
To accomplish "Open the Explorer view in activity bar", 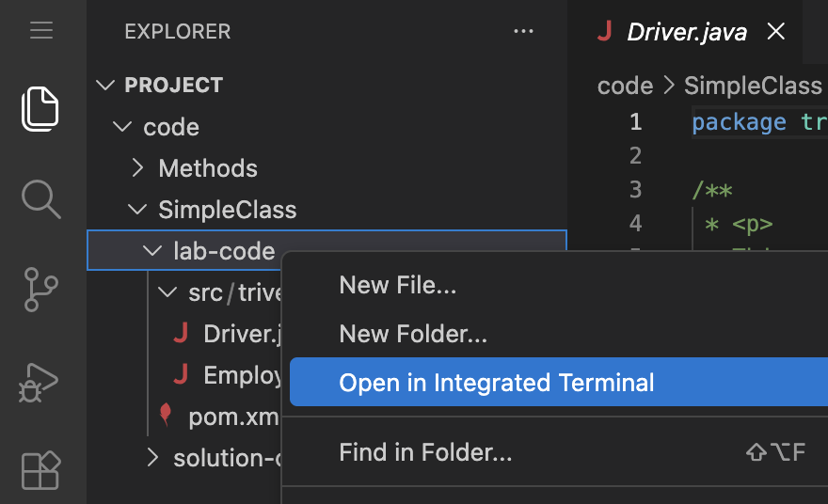I will pyautogui.click(x=40, y=109).
